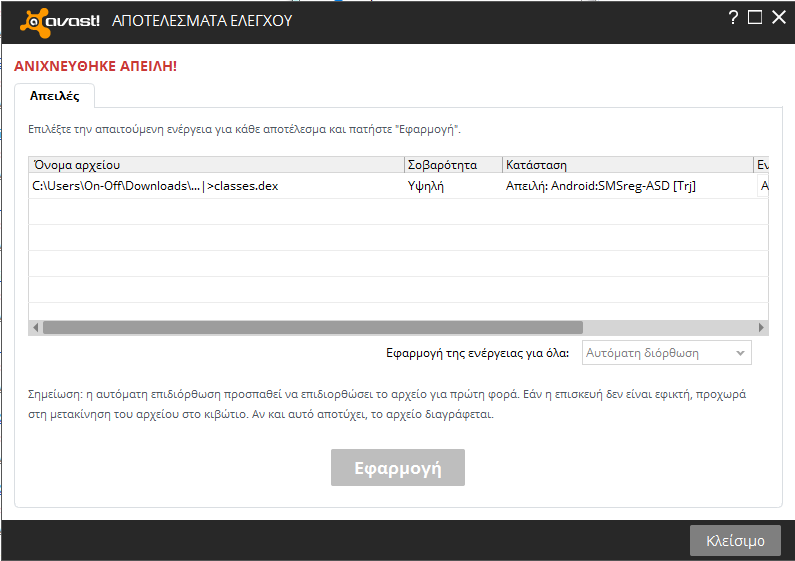Close the dialog with the X icon
795x561 pixels.
pyautogui.click(x=778, y=17)
